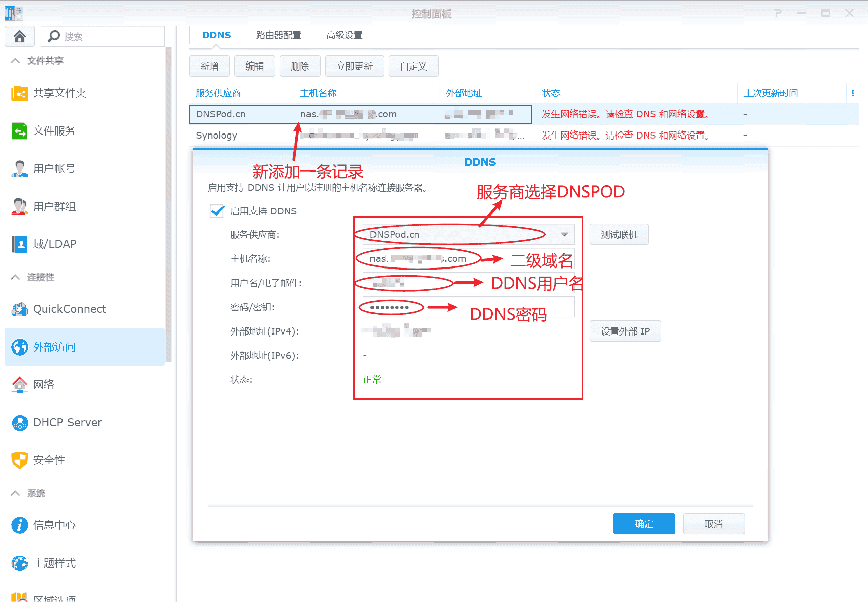Select the DNSPod.cn row in table
Viewport: 868px width, 602px height.
tap(524, 114)
